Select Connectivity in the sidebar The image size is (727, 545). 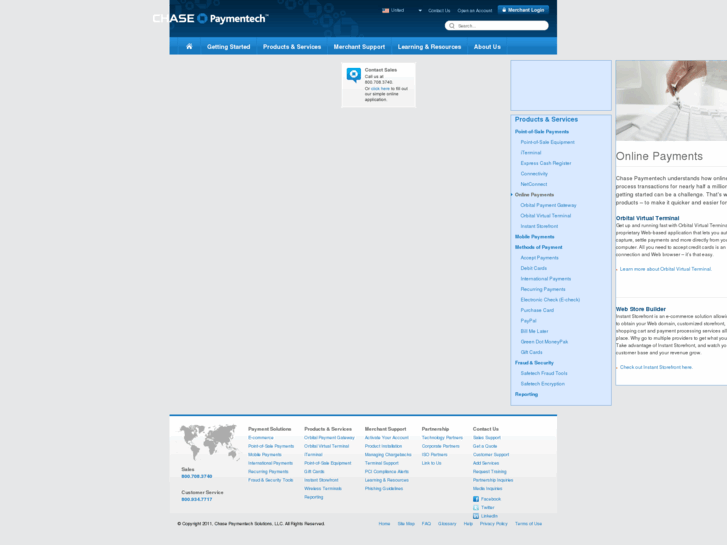[x=534, y=174]
